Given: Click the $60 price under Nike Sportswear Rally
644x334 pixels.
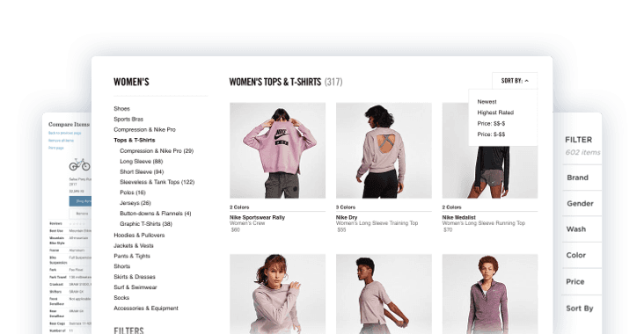Looking at the screenshot, I should pyautogui.click(x=235, y=230).
